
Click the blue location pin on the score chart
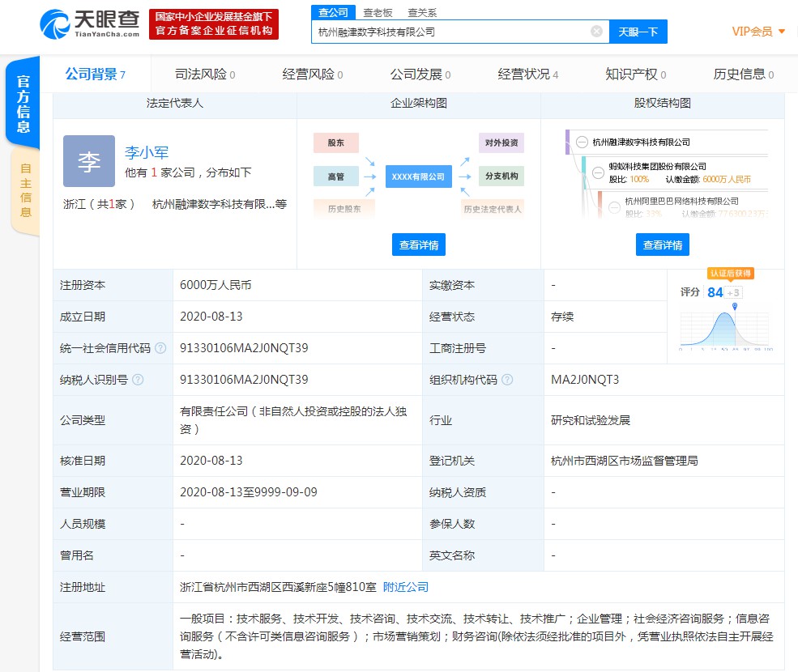coord(733,308)
